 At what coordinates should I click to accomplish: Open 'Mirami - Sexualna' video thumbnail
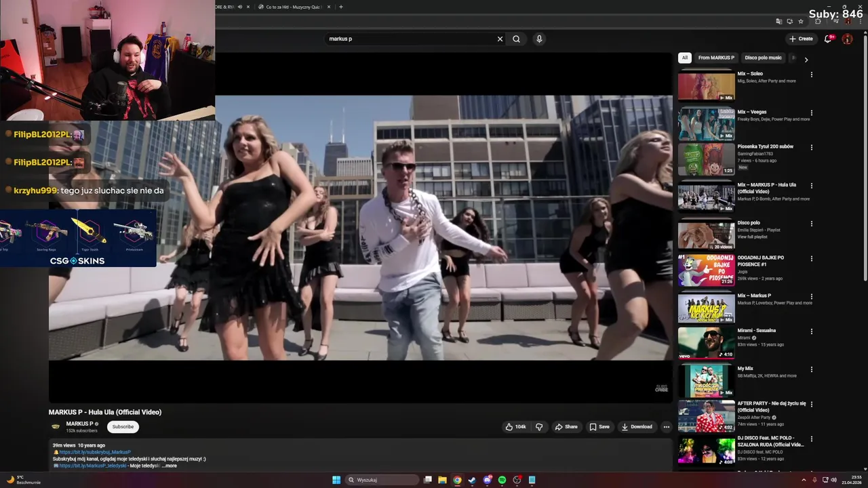tap(706, 343)
